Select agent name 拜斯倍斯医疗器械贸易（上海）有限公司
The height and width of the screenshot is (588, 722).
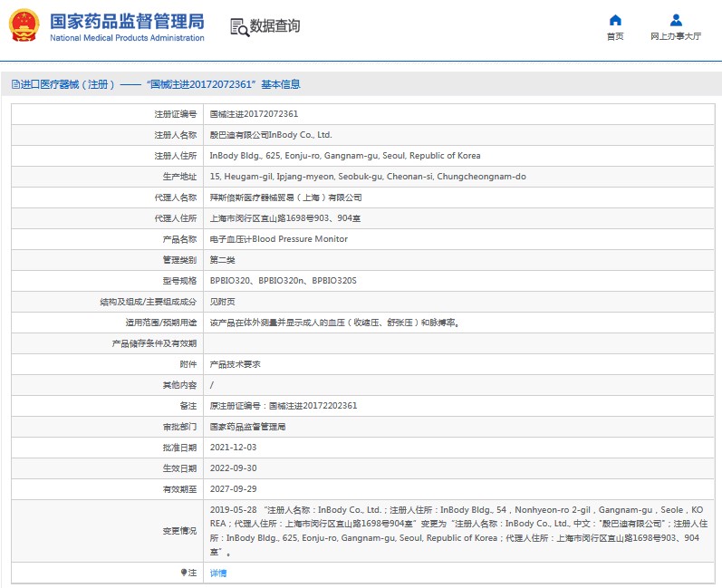click(285, 198)
